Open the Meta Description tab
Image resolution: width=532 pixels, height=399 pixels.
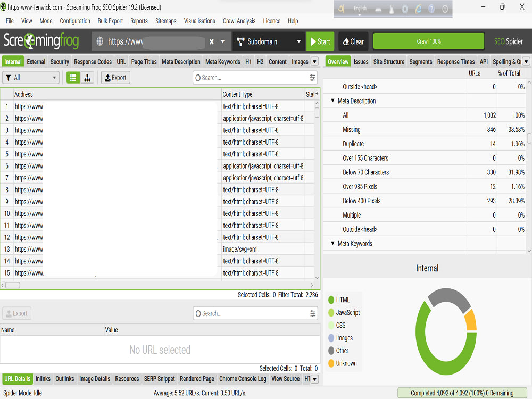(x=181, y=62)
